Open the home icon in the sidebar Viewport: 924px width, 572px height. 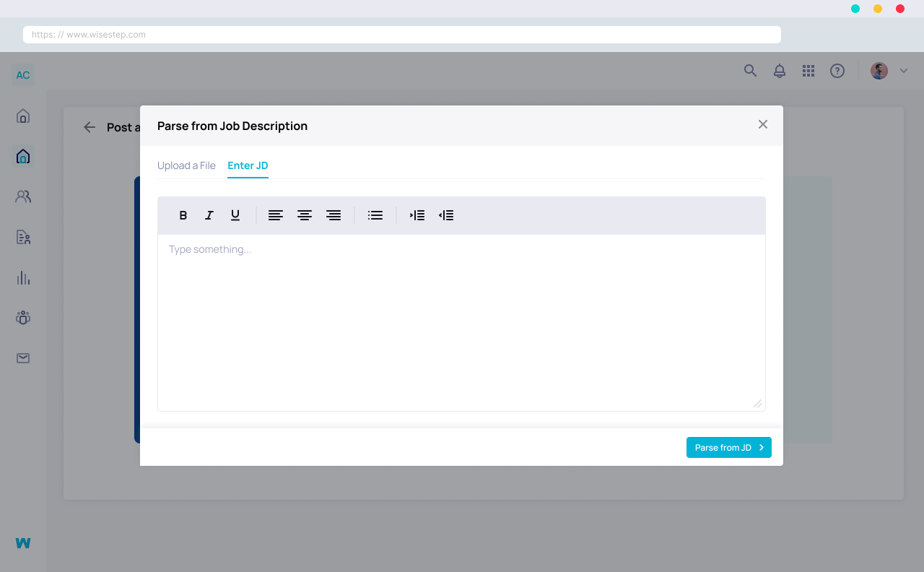coord(23,116)
